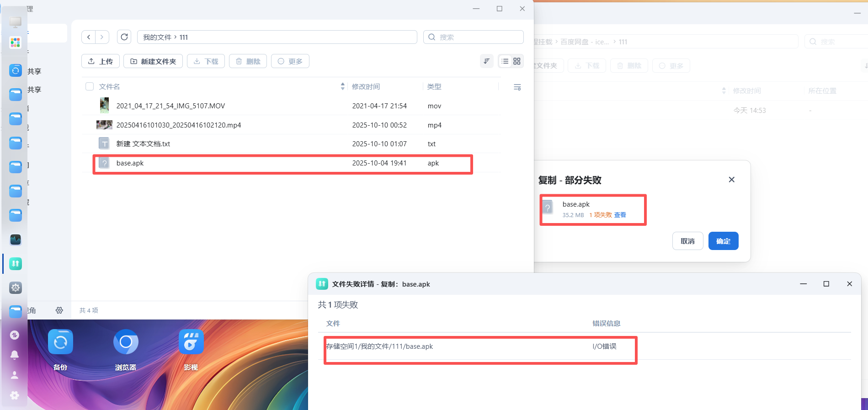868x410 pixels.
Task: Open the column settings icon right of 类型
Action: [x=517, y=87]
